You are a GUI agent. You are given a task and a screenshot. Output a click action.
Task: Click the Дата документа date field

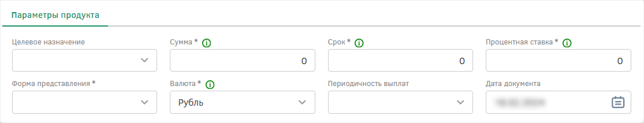(558, 102)
